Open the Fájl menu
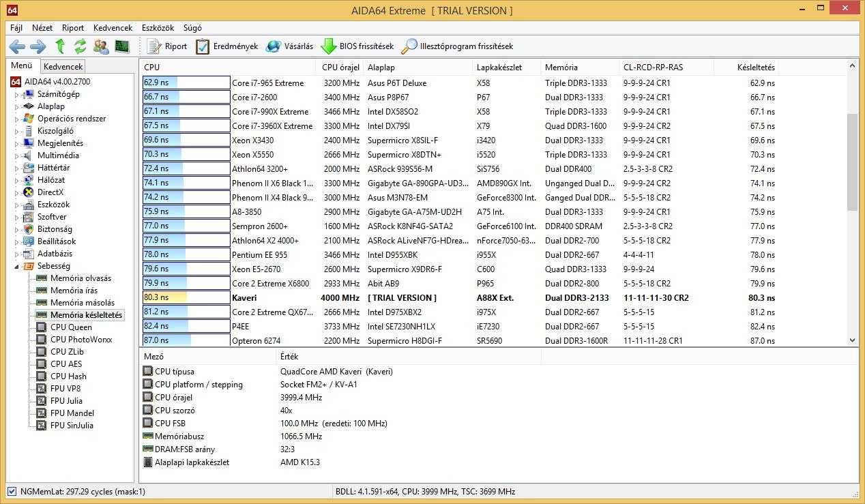Image resolution: width=865 pixels, height=504 pixels. click(x=16, y=28)
